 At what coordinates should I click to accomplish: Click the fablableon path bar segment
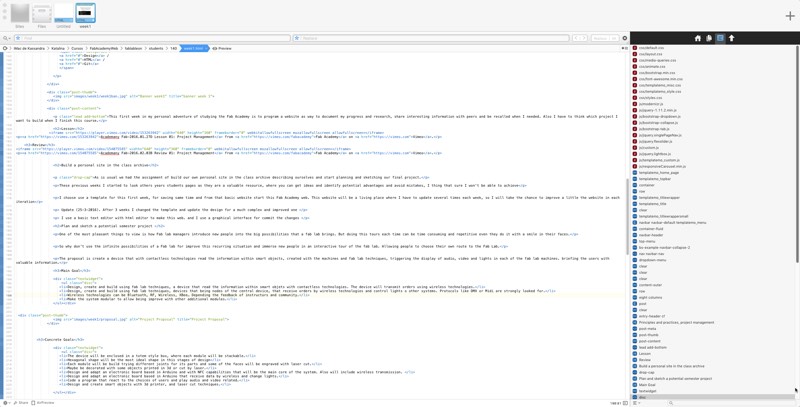[134, 48]
